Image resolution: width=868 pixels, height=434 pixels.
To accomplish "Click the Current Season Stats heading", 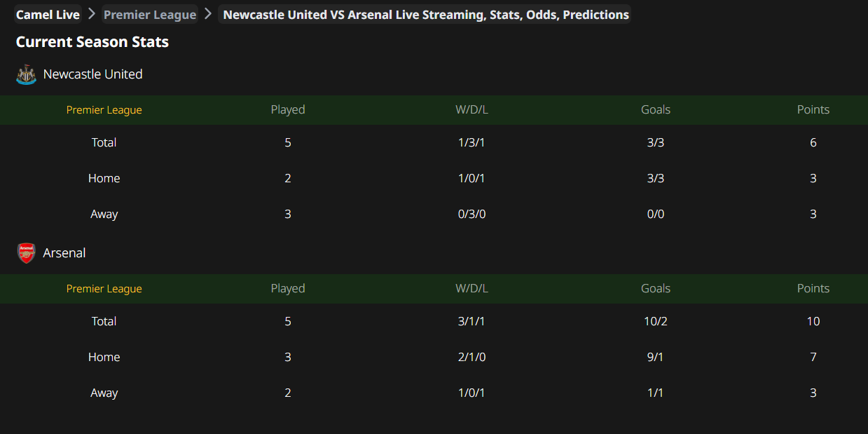I will coord(92,42).
